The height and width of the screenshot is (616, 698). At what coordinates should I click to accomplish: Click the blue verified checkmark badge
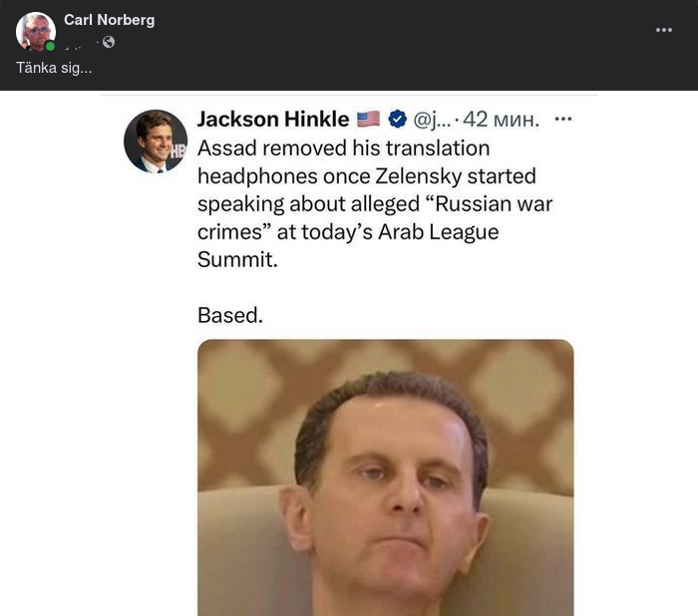(396, 120)
